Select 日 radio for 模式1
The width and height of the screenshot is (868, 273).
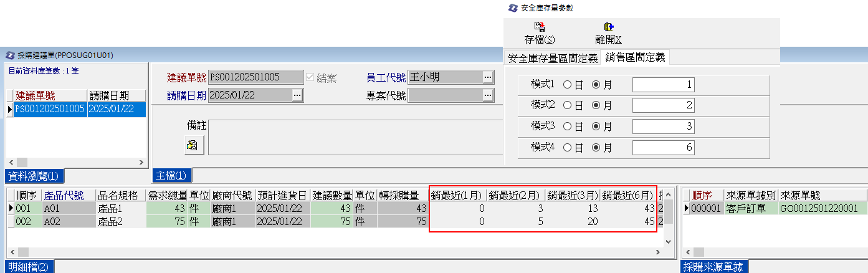click(x=567, y=84)
